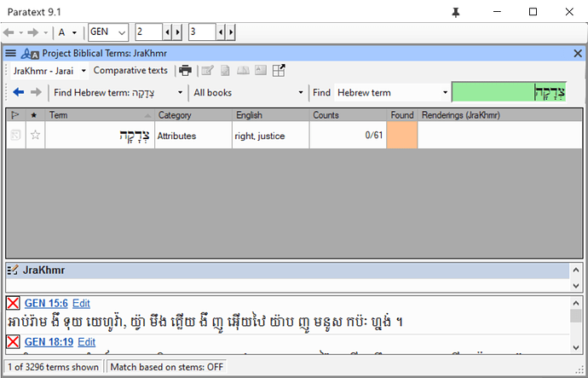Sort by the star column header
The height and width of the screenshot is (378, 588).
pyautogui.click(x=35, y=115)
